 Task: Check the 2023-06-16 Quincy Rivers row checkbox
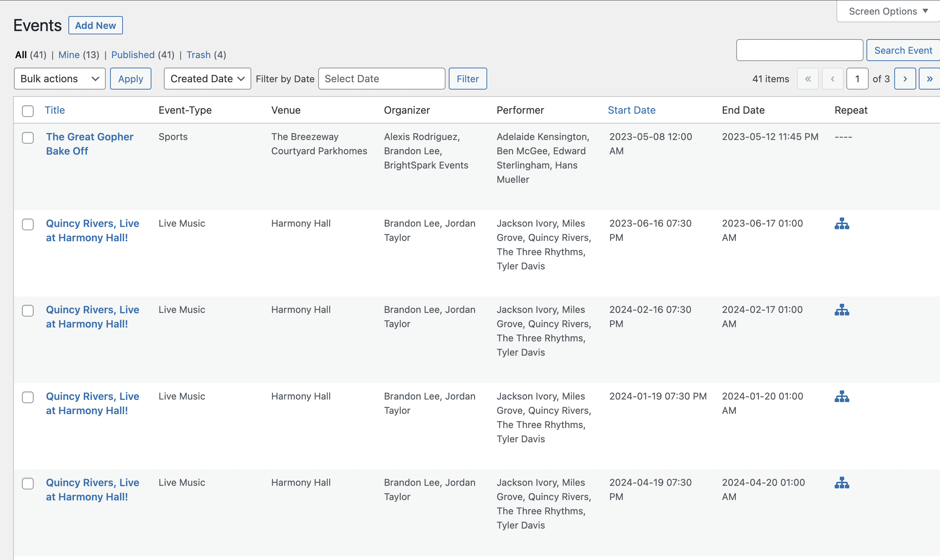27,224
